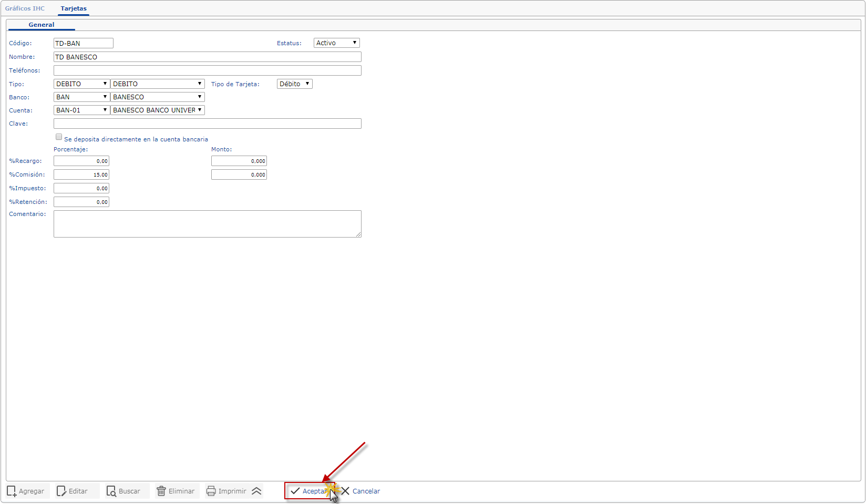Click the Teléfonos input field
The width and height of the screenshot is (866, 504).
(208, 70)
